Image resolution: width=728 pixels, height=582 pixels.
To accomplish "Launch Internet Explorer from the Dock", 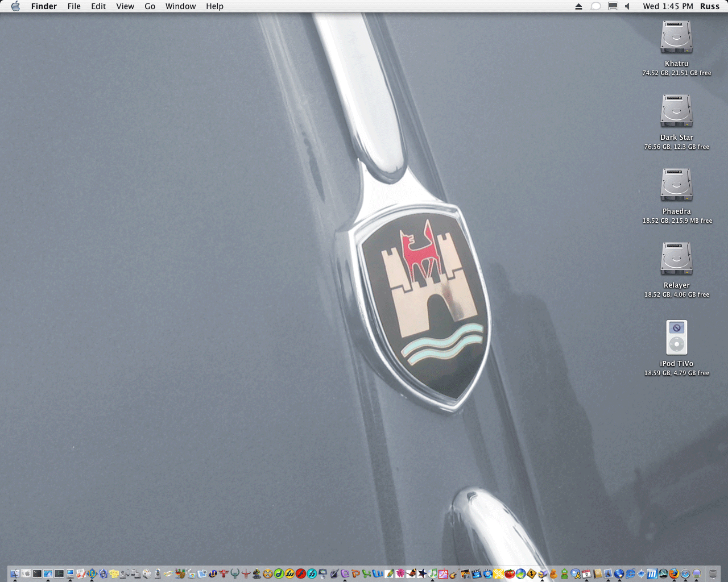I will pyautogui.click(x=630, y=573).
